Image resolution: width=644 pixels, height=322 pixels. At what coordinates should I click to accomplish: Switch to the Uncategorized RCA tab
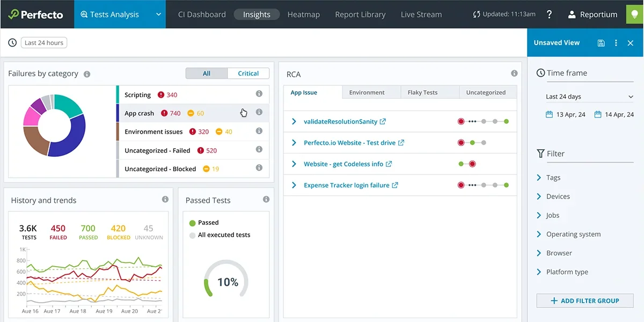[488, 92]
